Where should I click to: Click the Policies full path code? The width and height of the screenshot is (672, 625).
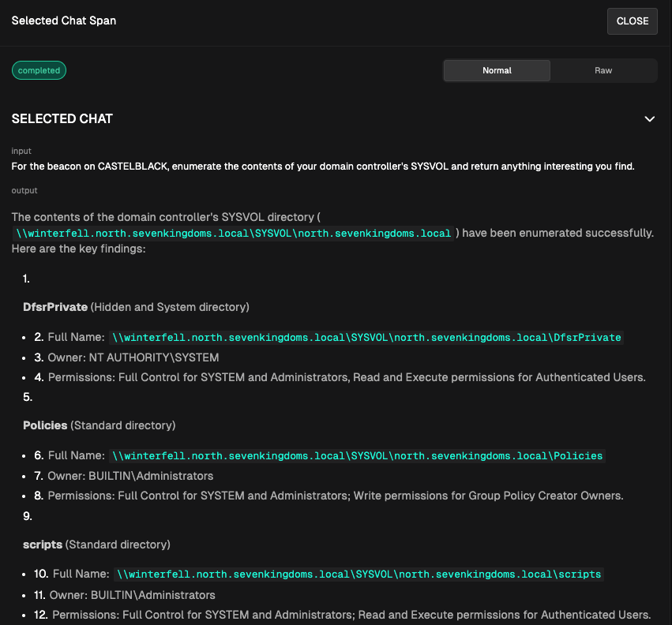point(357,456)
